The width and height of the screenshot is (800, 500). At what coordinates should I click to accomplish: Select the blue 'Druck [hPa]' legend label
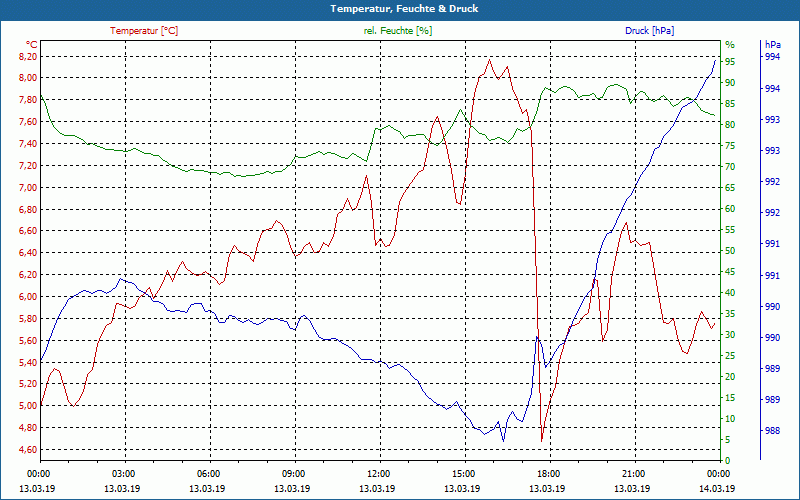point(649,31)
